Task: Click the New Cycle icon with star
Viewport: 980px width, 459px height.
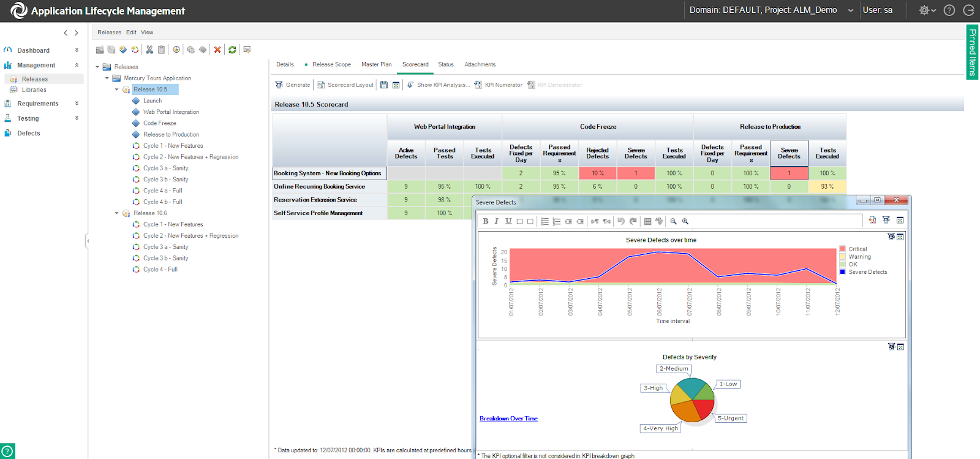Action: 135,50
